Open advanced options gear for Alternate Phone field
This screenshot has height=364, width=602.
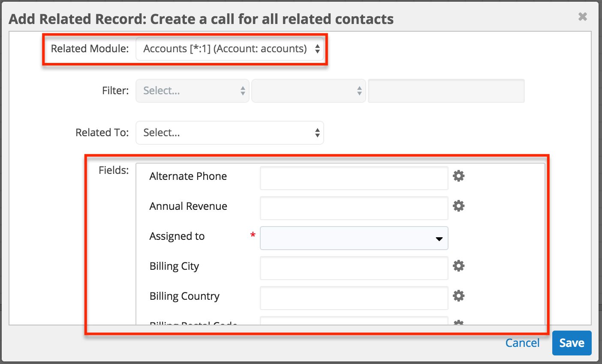(x=458, y=176)
